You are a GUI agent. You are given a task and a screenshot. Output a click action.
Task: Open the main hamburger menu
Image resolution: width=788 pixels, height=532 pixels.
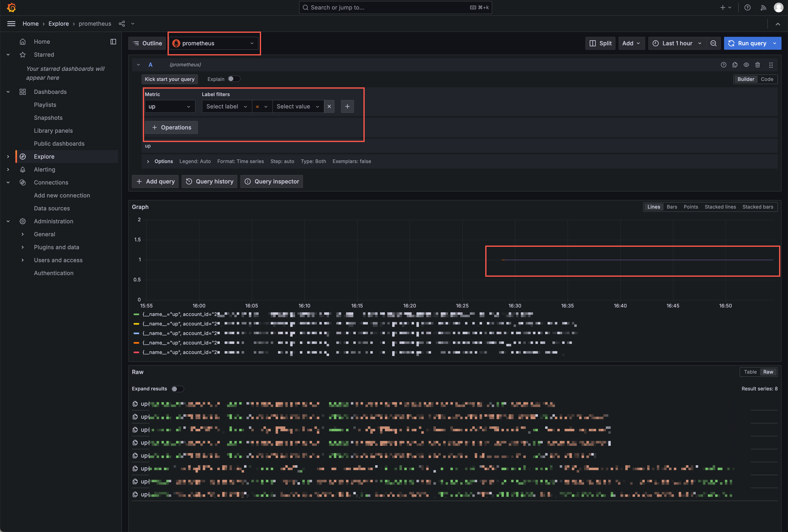pos(11,24)
